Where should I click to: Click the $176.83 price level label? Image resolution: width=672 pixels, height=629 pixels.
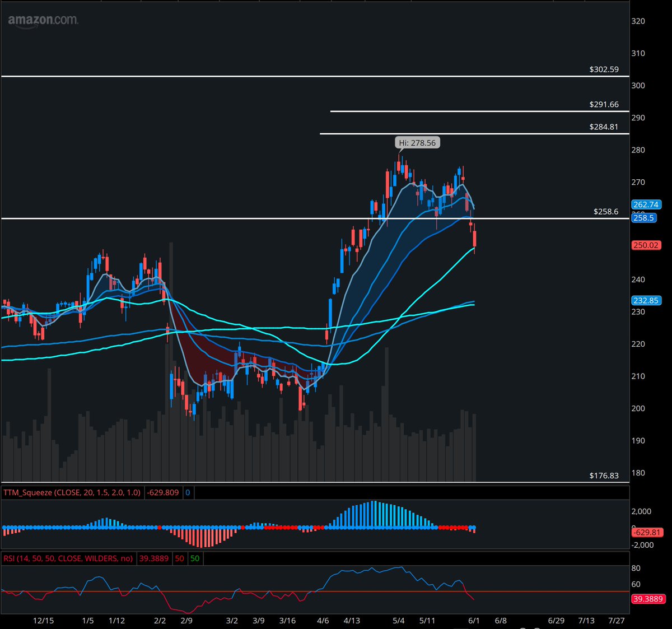tap(604, 476)
